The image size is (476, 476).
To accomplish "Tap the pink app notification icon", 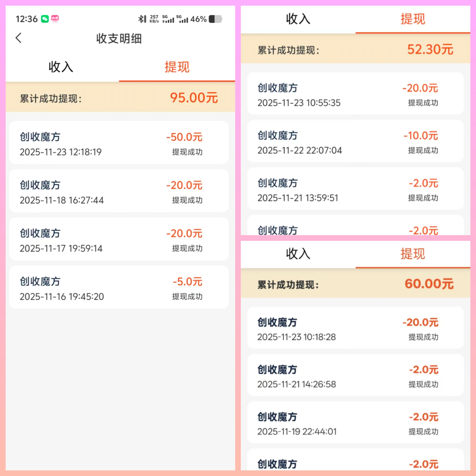I will pyautogui.click(x=55, y=19).
